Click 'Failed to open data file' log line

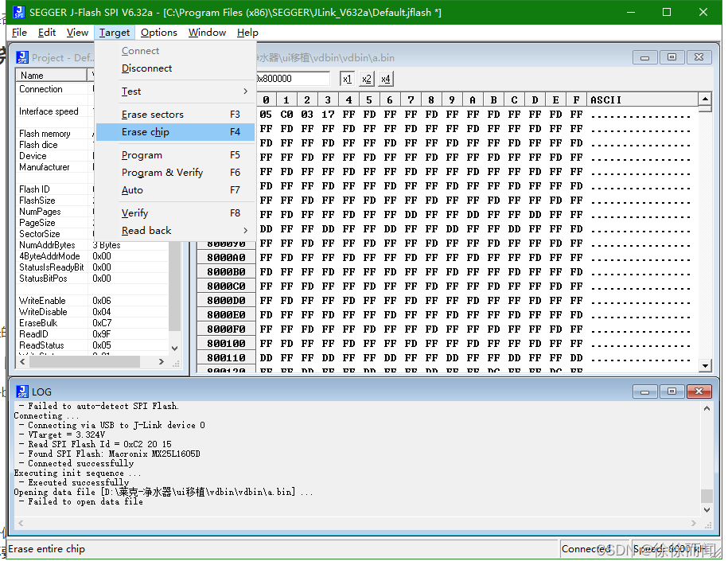click(85, 501)
